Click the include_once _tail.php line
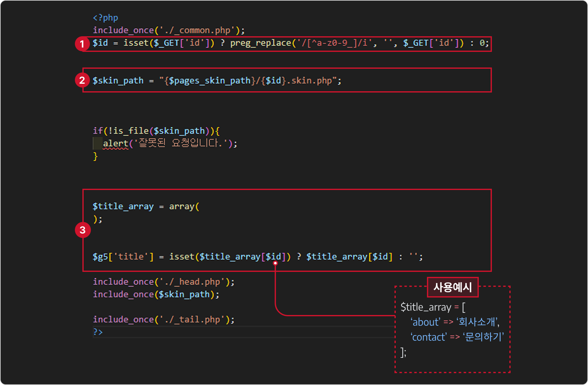588x385 pixels. [x=164, y=319]
